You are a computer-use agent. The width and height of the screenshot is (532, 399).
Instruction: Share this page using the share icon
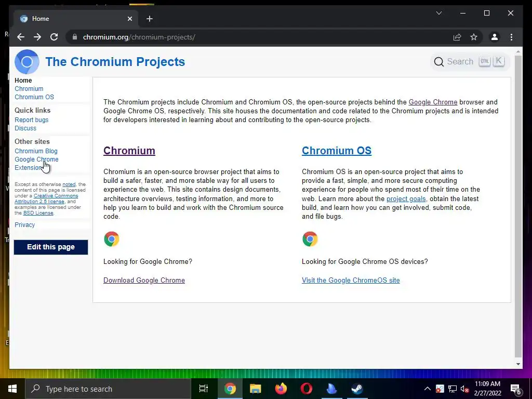pyautogui.click(x=457, y=37)
